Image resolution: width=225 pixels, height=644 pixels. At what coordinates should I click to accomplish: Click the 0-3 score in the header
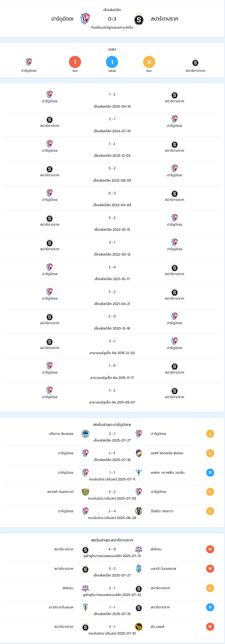pyautogui.click(x=112, y=19)
